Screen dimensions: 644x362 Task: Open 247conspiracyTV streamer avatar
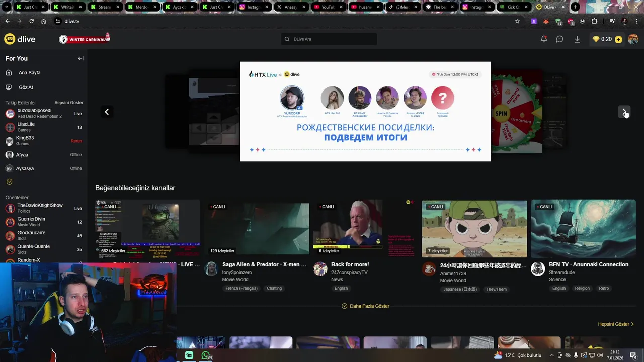[320, 268]
